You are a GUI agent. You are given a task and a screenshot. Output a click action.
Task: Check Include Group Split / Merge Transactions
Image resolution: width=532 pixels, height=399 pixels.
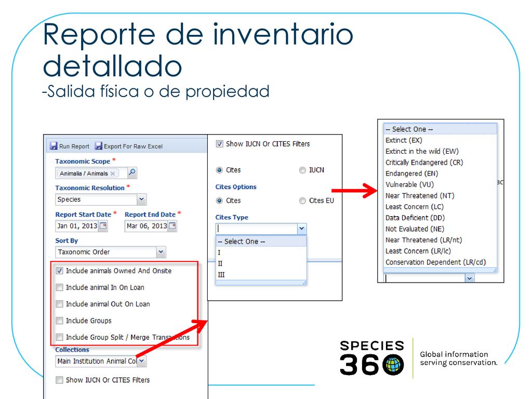click(x=59, y=337)
